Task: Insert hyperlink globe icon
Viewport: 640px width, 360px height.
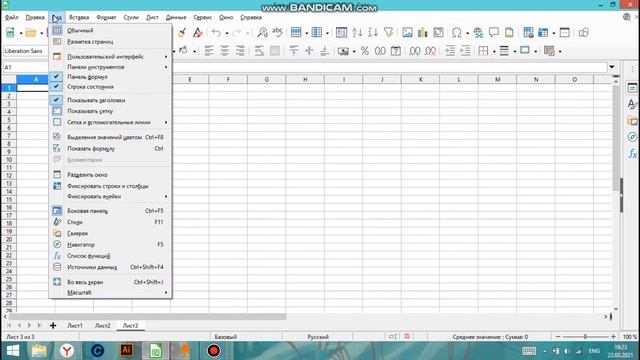Action: [478, 33]
